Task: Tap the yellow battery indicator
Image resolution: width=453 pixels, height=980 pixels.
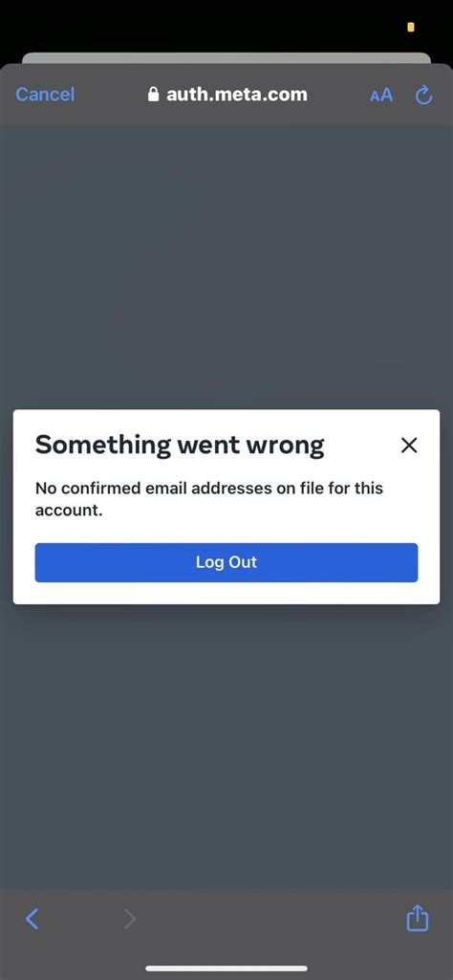Action: point(411,27)
